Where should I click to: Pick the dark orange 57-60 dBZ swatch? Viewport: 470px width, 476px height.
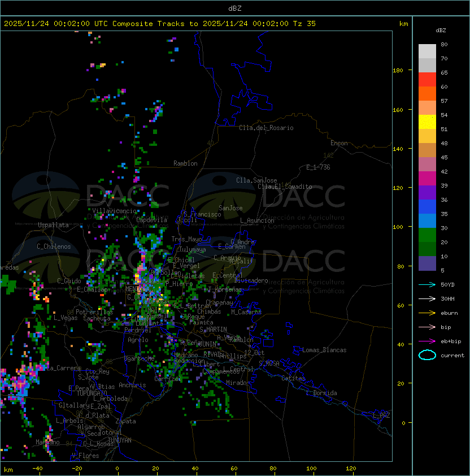(427, 93)
